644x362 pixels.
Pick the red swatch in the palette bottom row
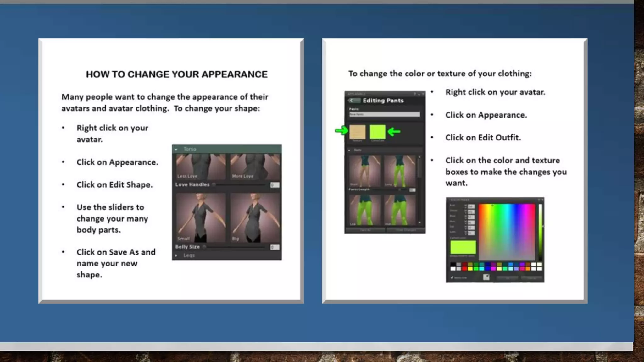tap(464, 269)
